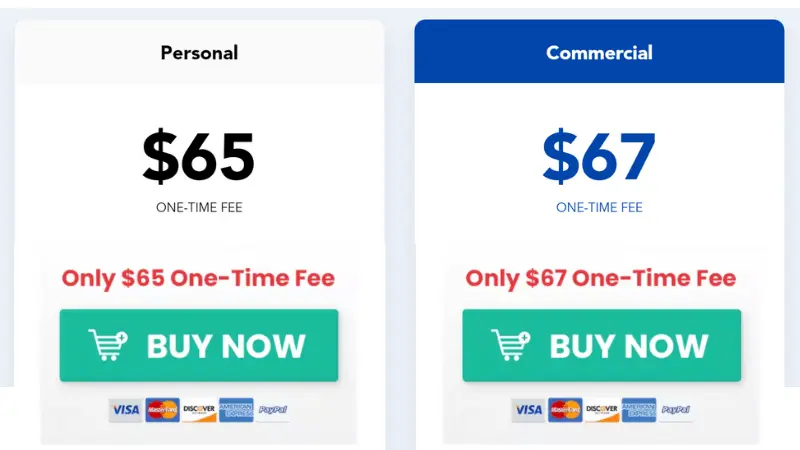Viewport: 800px width, 450px height.
Task: Click the red Only $67 One-Time Fee text
Action: 601,278
